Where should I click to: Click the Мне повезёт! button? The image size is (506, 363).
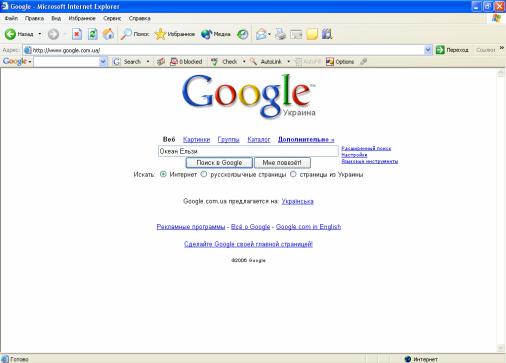(x=282, y=163)
